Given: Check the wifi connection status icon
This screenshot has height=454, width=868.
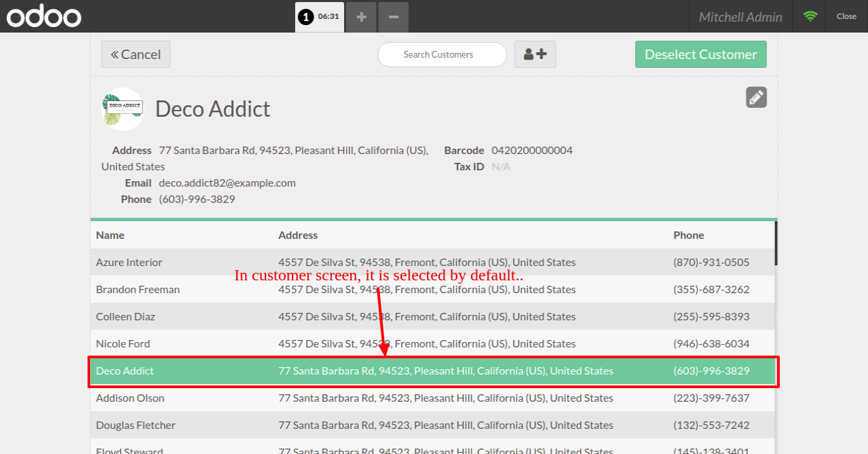Looking at the screenshot, I should click(810, 16).
